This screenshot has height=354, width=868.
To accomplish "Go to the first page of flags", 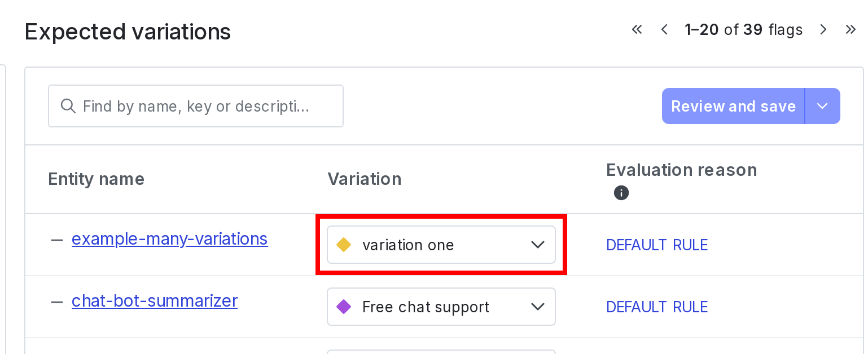I will [x=637, y=29].
